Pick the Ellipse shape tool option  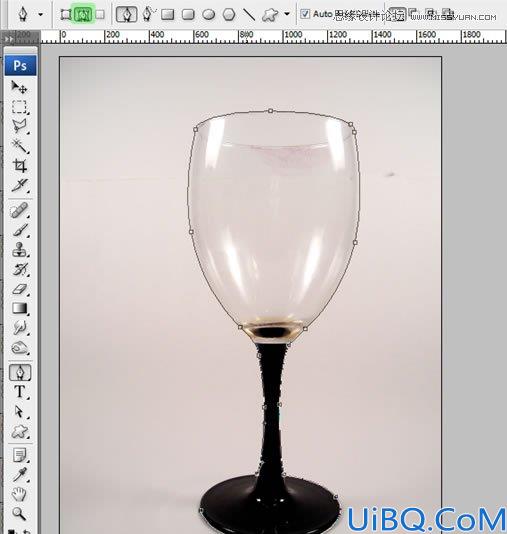(x=208, y=15)
